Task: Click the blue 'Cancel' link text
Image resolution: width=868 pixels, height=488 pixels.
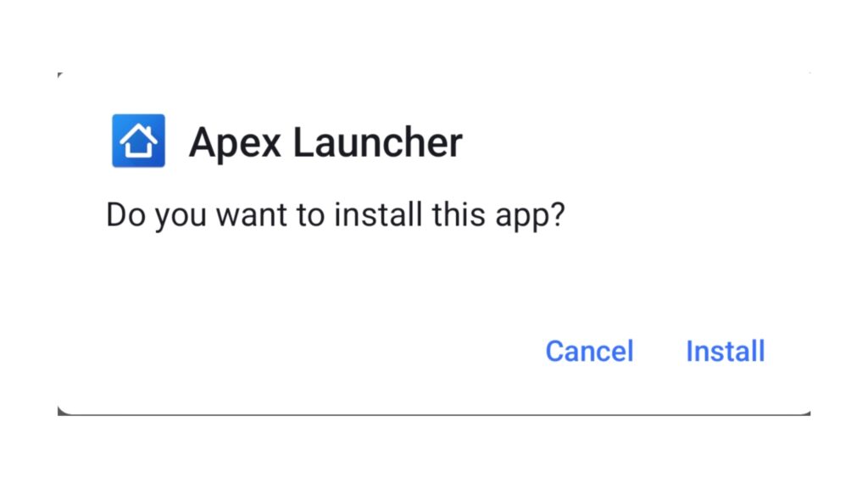Action: pos(589,351)
